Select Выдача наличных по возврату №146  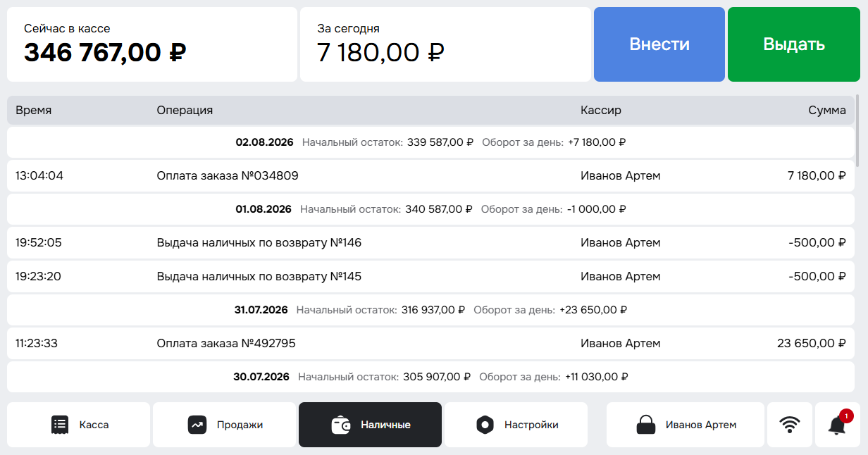tap(430, 242)
